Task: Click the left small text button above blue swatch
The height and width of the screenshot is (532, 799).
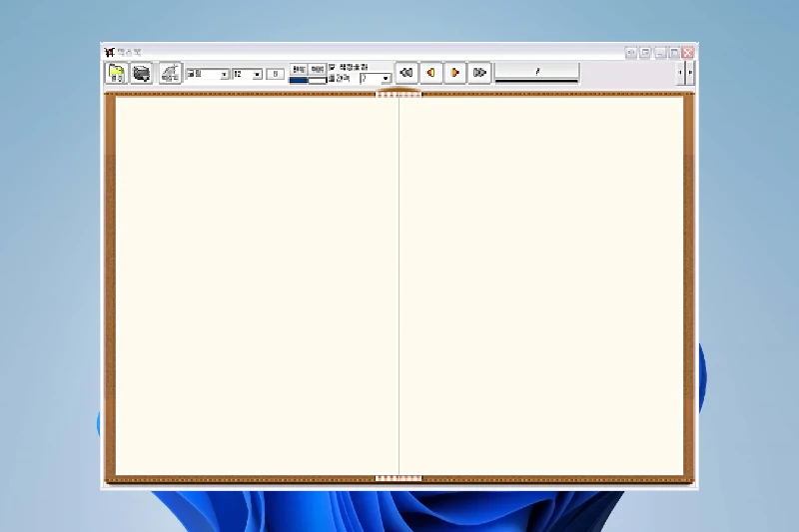Action: [298, 69]
